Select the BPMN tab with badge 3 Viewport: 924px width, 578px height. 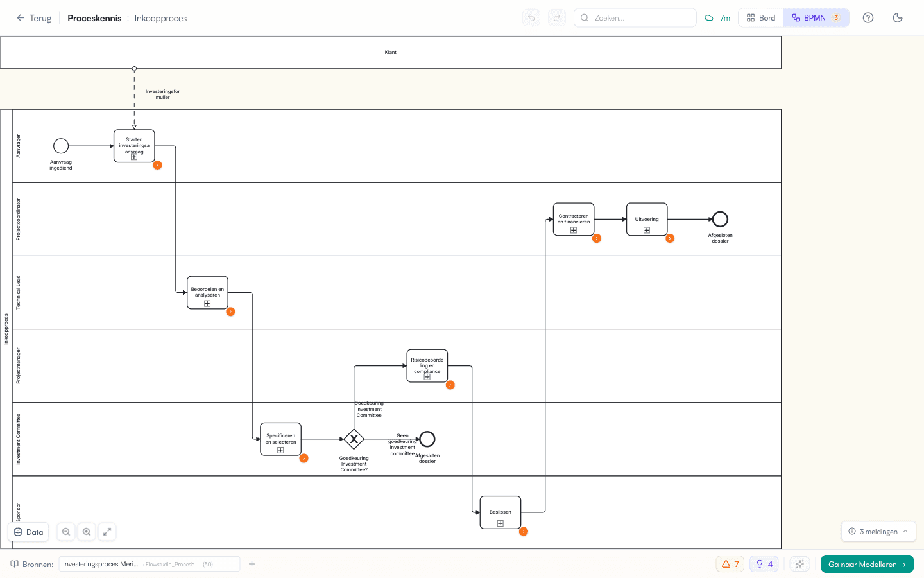815,17
